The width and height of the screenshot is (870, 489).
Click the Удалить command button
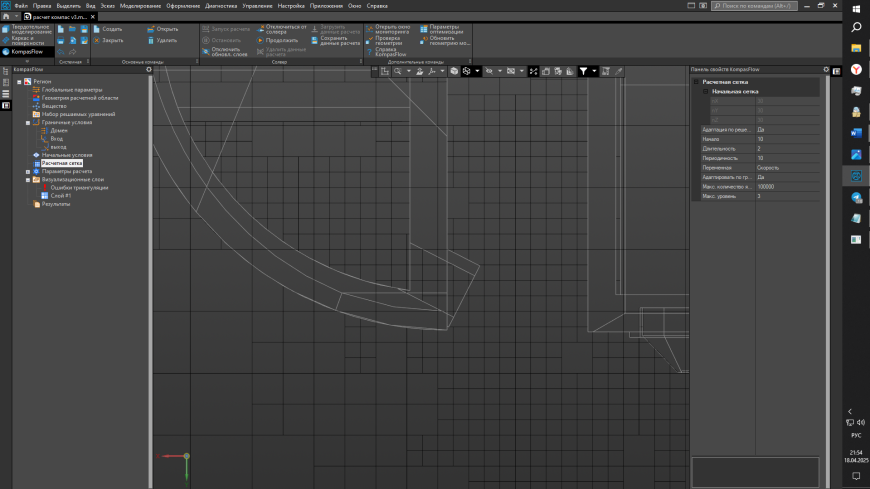pos(152,40)
